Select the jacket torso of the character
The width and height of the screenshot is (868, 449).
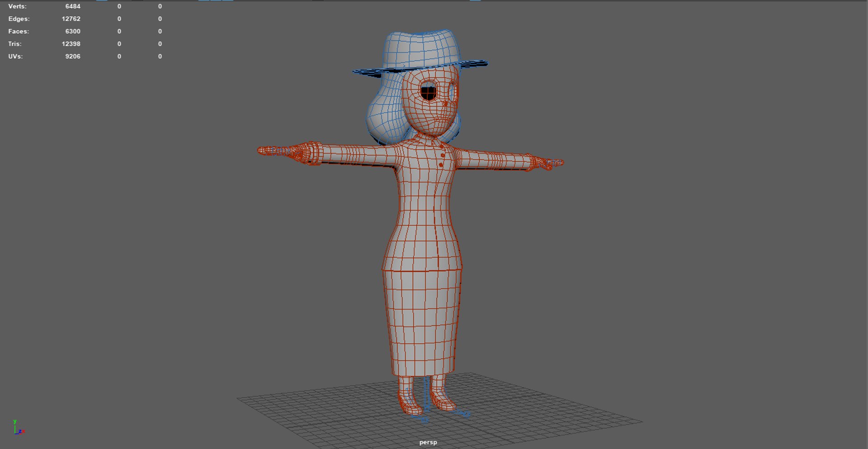point(423,203)
